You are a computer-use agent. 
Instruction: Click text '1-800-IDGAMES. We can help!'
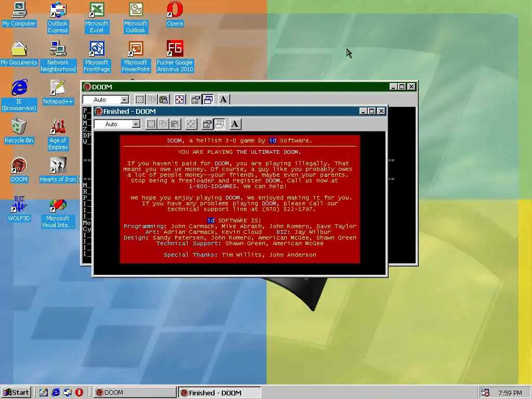click(x=238, y=187)
